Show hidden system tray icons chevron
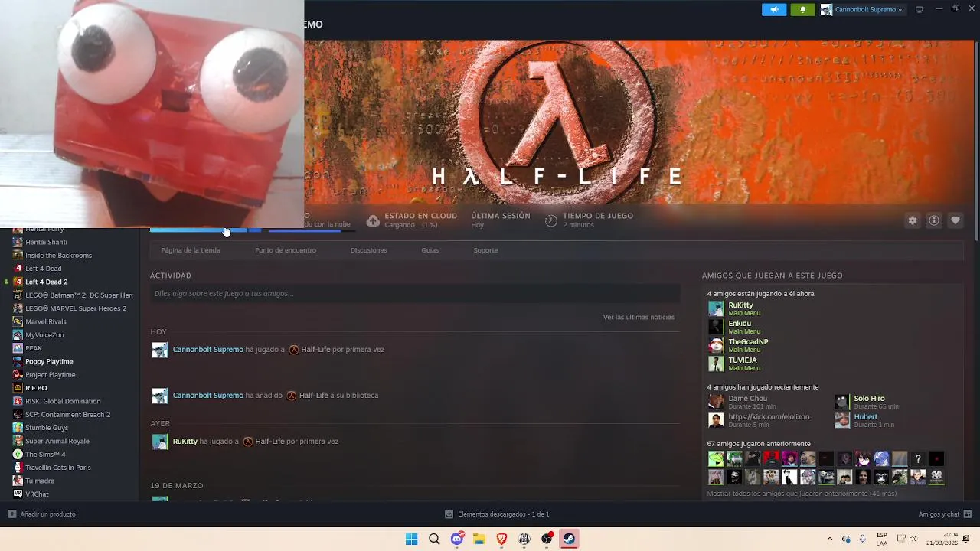The width and height of the screenshot is (980, 551). click(829, 539)
